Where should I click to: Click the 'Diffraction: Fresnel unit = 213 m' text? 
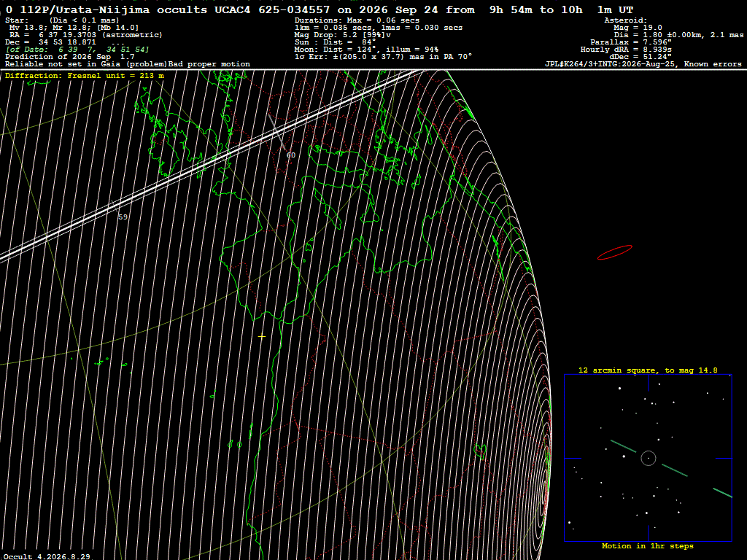[x=85, y=76]
